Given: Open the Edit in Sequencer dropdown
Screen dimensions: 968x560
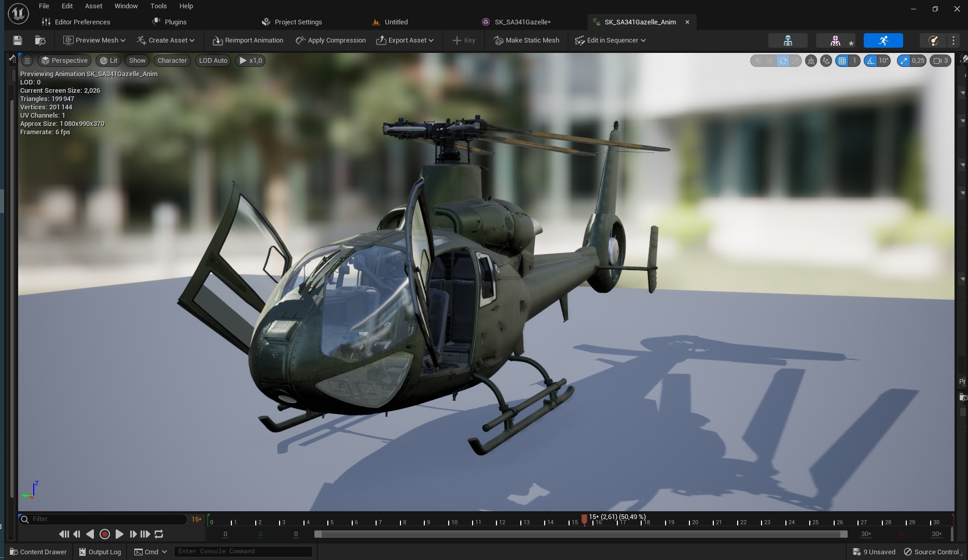Looking at the screenshot, I should 610,40.
